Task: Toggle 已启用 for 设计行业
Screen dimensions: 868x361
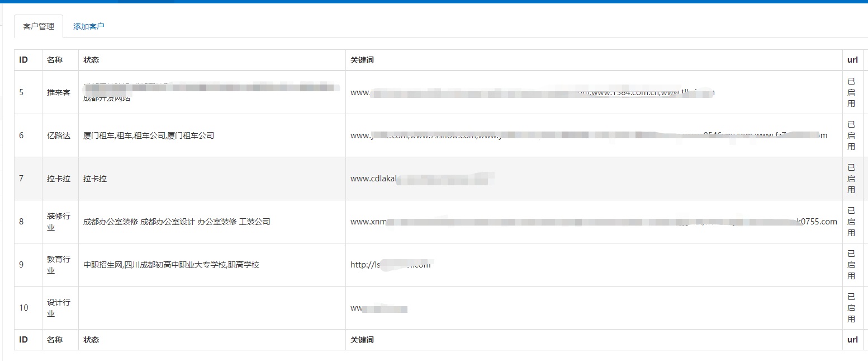Action: [x=852, y=307]
